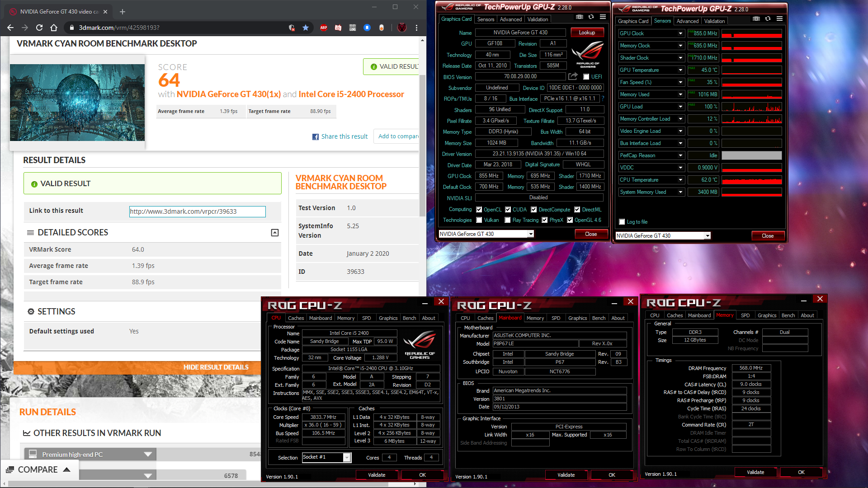This screenshot has height=488, width=868.
Task: Toggle the OpenCL checkbox
Action: pos(479,210)
